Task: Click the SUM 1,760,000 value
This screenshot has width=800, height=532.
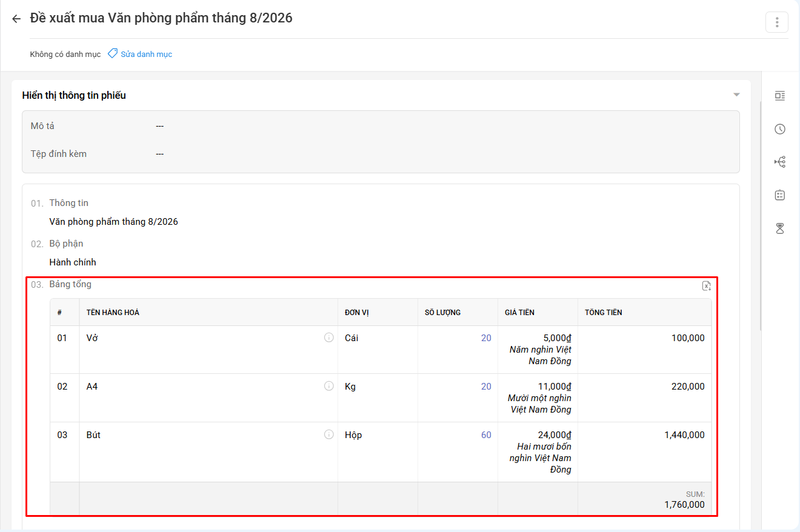Action: click(684, 504)
